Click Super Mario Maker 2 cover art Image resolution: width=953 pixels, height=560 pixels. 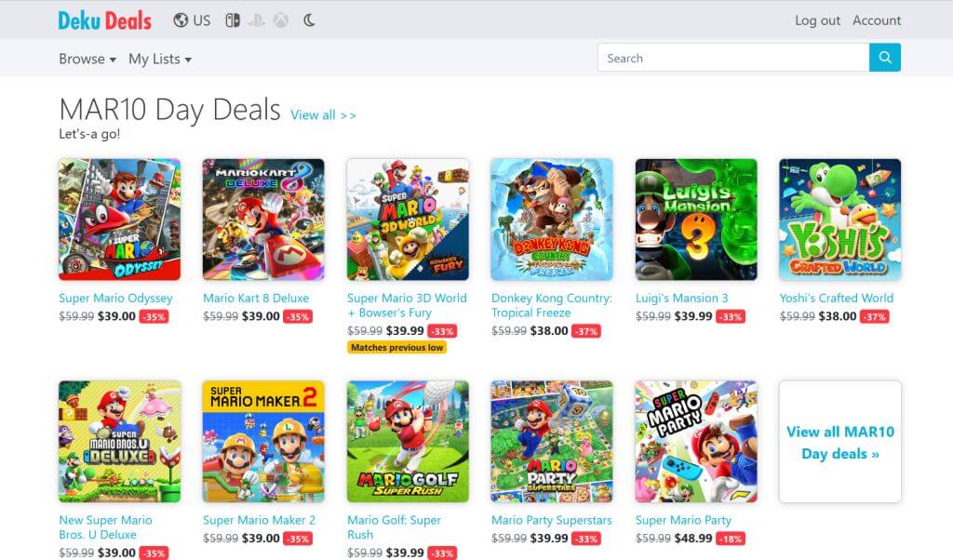pos(263,442)
